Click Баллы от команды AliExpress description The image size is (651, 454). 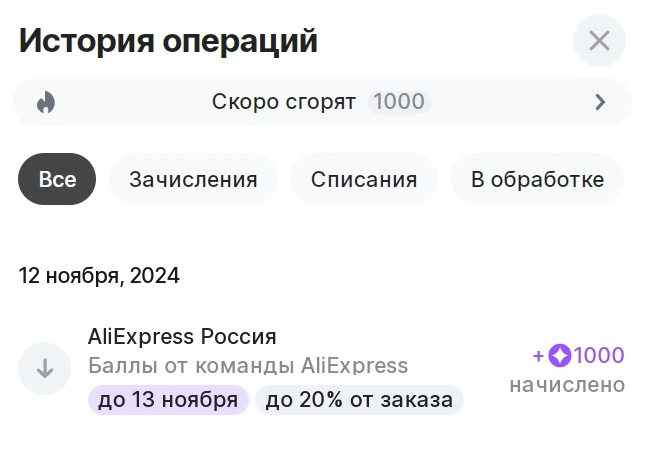pos(248,366)
